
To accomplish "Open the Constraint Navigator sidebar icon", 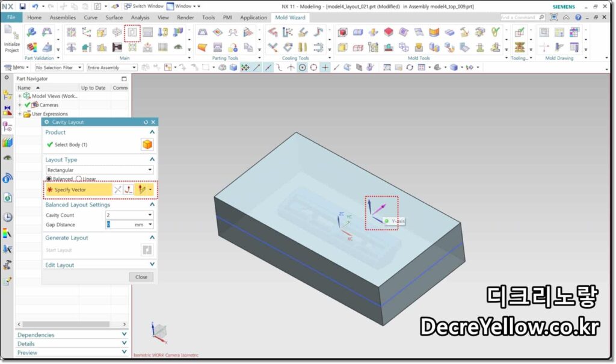I will click(7, 110).
